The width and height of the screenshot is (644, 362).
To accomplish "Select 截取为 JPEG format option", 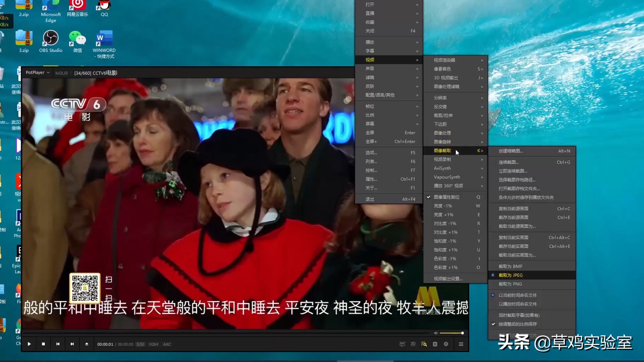I will click(532, 275).
